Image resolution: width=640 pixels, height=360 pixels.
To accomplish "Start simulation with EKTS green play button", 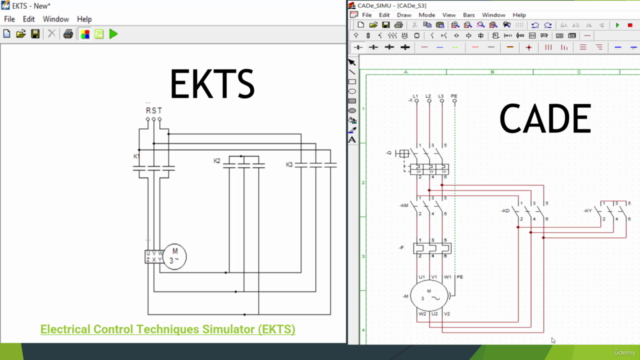I will click(x=114, y=34).
